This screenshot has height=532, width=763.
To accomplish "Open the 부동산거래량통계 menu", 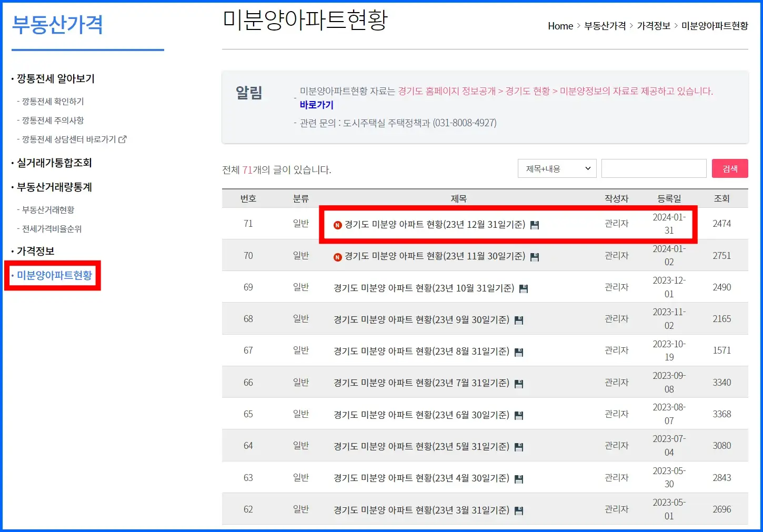I will pos(54,187).
